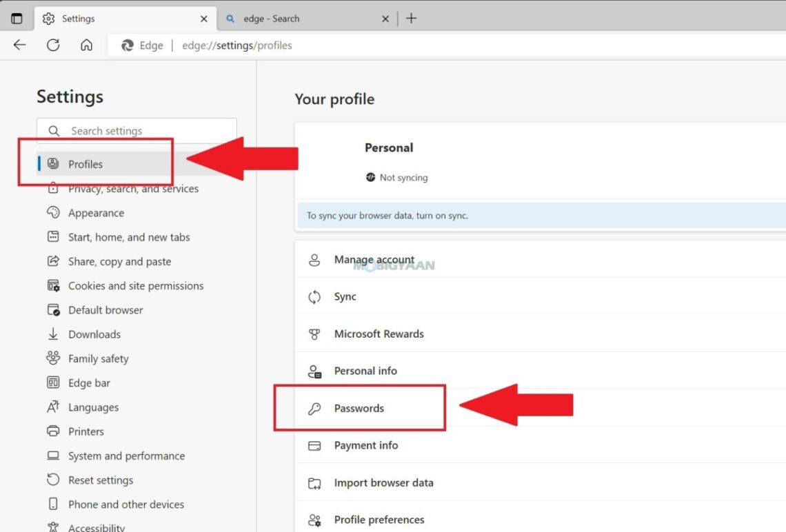Click Import browser data option

(x=384, y=482)
